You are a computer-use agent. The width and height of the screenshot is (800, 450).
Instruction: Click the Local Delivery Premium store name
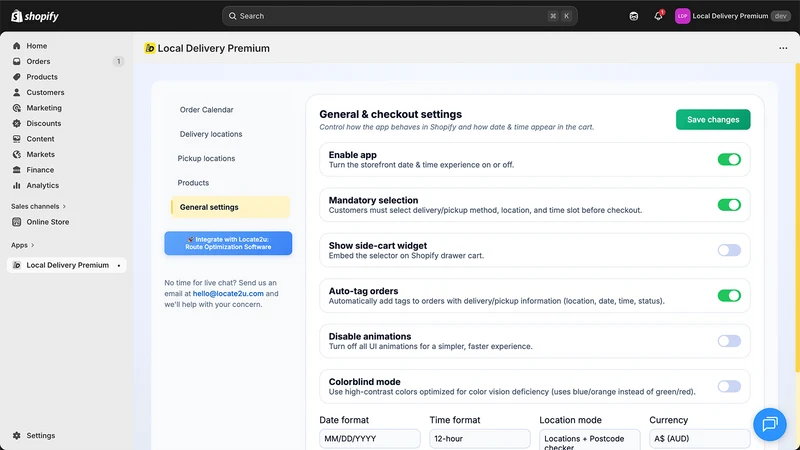[730, 16]
